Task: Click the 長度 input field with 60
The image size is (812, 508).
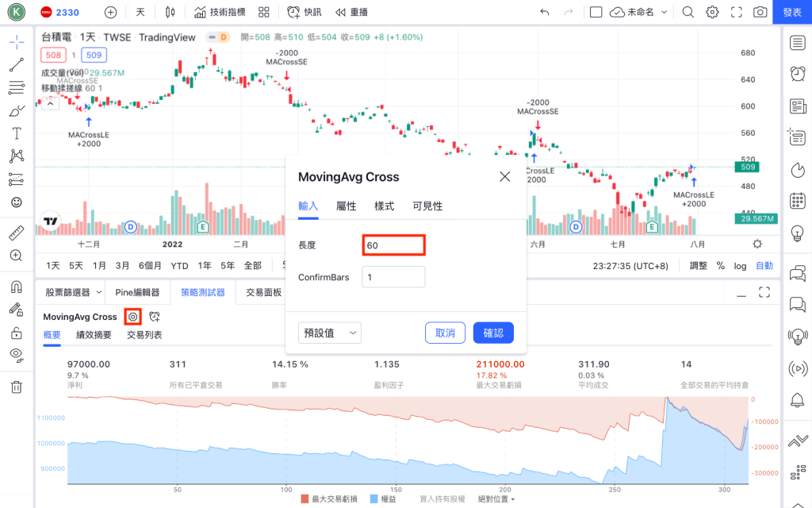Action: click(x=393, y=245)
